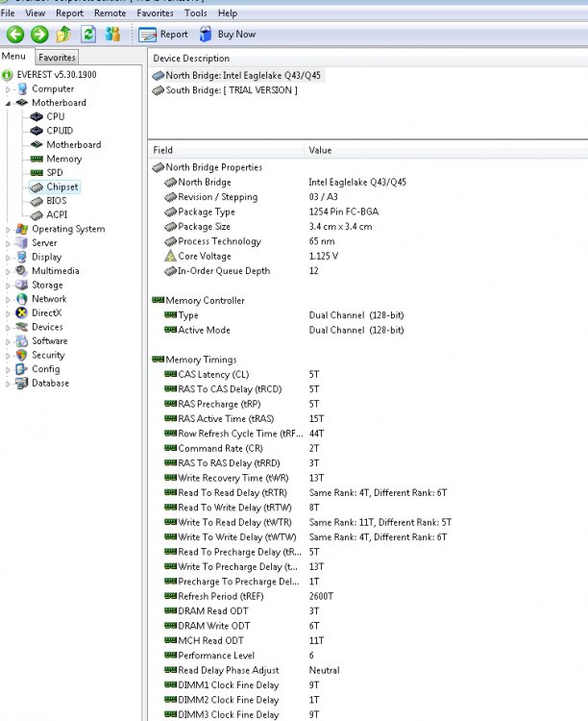
Task: Collapse the Motherboard tree node
Action: tap(8, 104)
